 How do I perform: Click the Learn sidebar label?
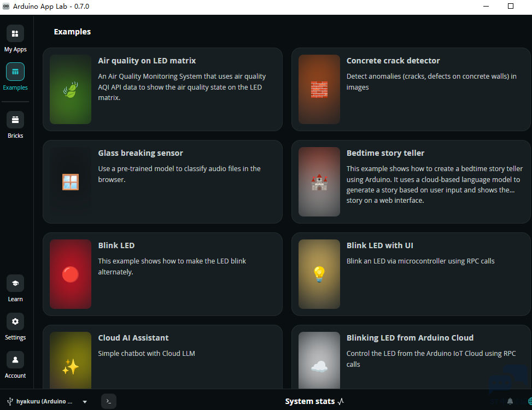[15, 299]
